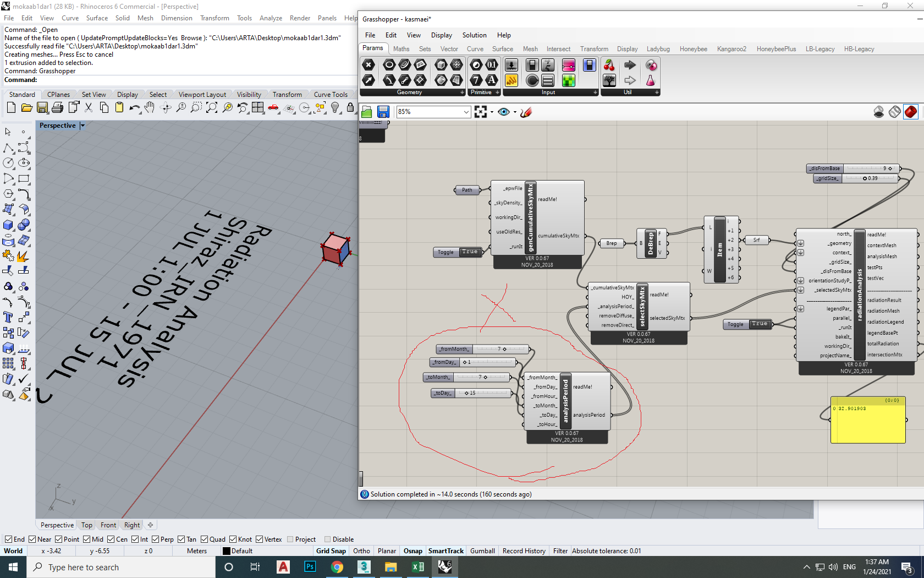Click the Rhino Open file folder icon
Viewport: 924px width, 578px height.
[x=26, y=108]
